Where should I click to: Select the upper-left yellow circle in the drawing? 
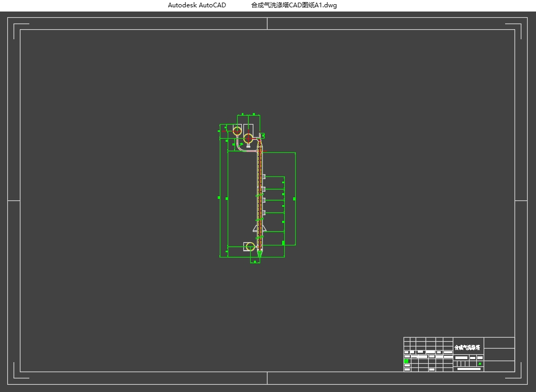point(237,130)
